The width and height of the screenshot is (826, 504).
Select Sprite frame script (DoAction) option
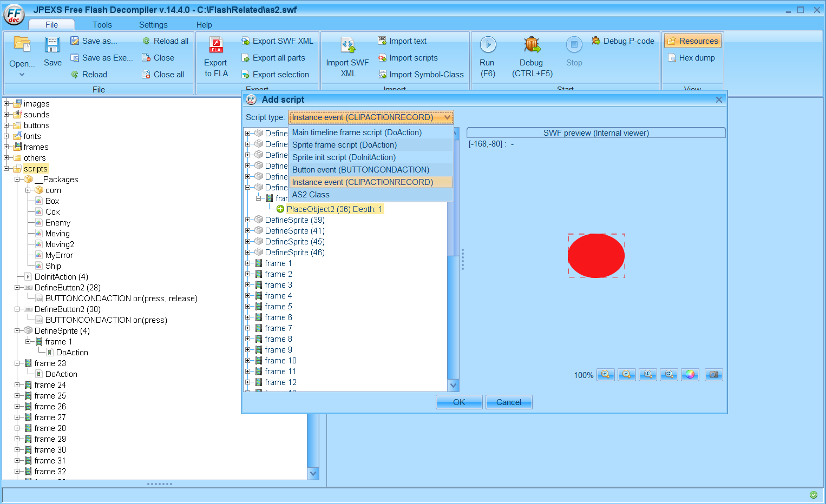click(x=371, y=145)
